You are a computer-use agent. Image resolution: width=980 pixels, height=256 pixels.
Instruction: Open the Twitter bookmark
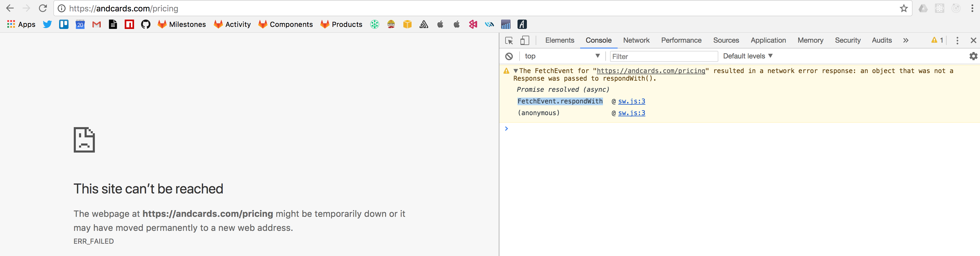(47, 24)
